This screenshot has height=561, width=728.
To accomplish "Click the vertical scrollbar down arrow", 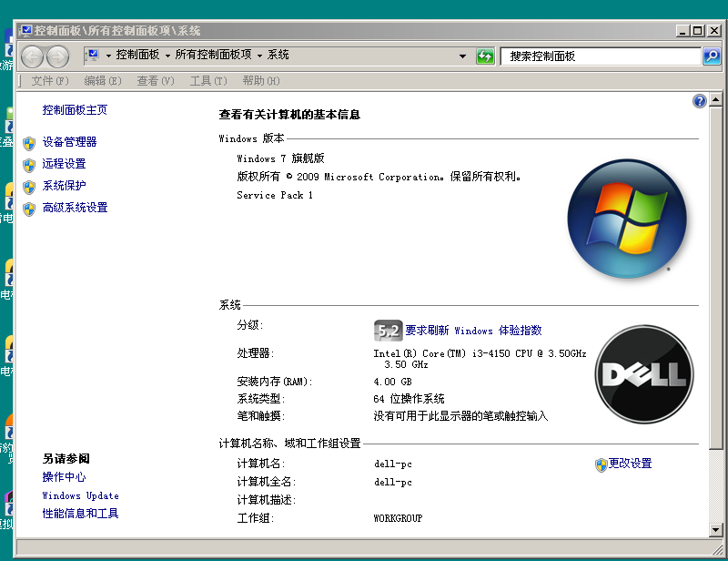I will (x=715, y=529).
